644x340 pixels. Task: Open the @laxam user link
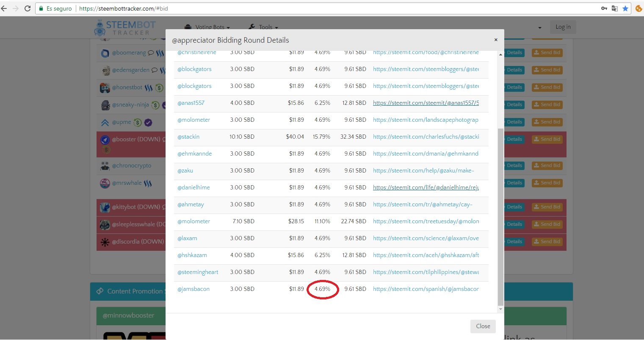point(187,238)
